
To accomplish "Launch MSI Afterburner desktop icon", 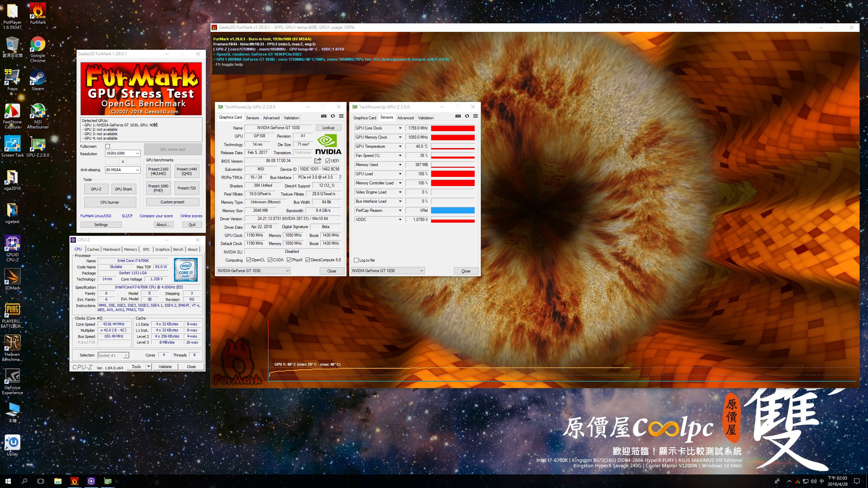I will [x=38, y=116].
